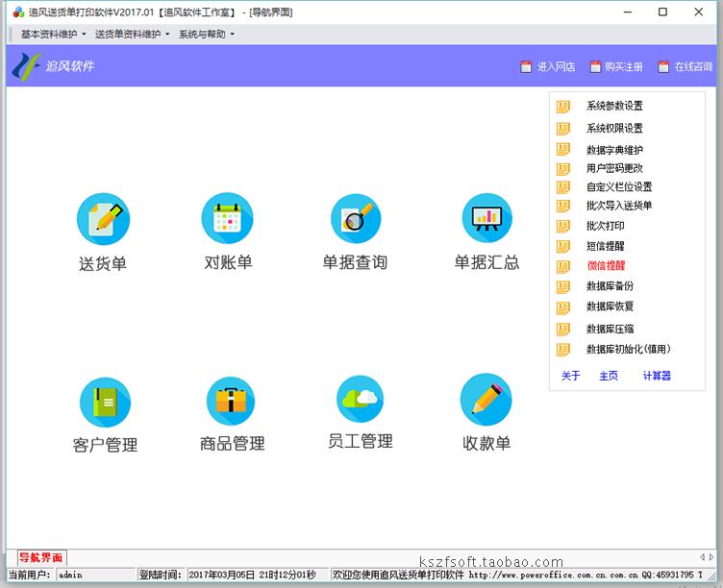Expand the 基本资料维护 menu

pyautogui.click(x=53, y=34)
